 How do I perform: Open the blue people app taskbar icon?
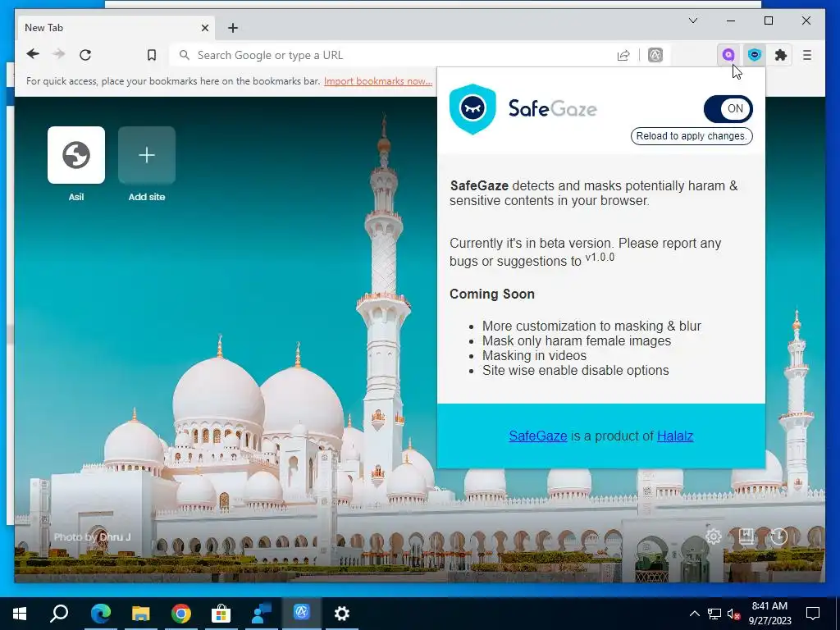coord(262,614)
